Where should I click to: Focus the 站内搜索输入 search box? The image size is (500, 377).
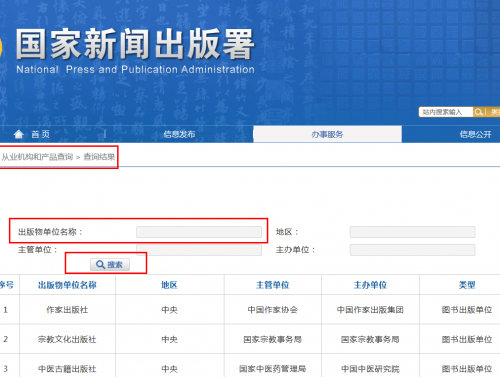coord(446,112)
